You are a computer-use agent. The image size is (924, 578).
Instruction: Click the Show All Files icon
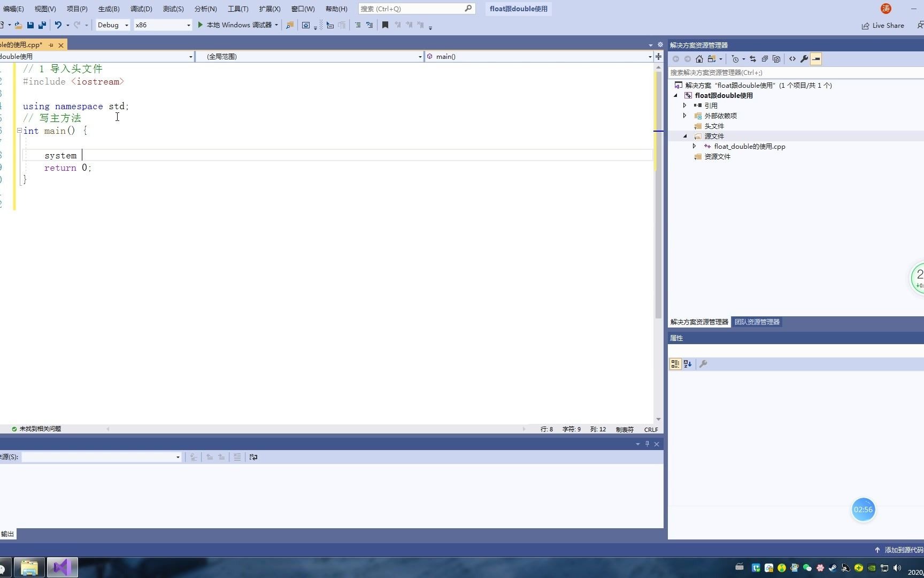pyautogui.click(x=776, y=59)
